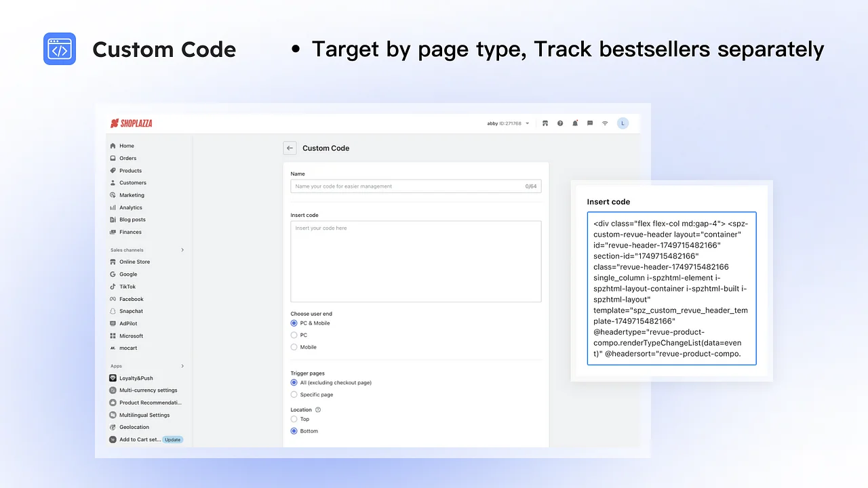
Task: Click the back arrow on Custom Code
Action: click(x=290, y=148)
